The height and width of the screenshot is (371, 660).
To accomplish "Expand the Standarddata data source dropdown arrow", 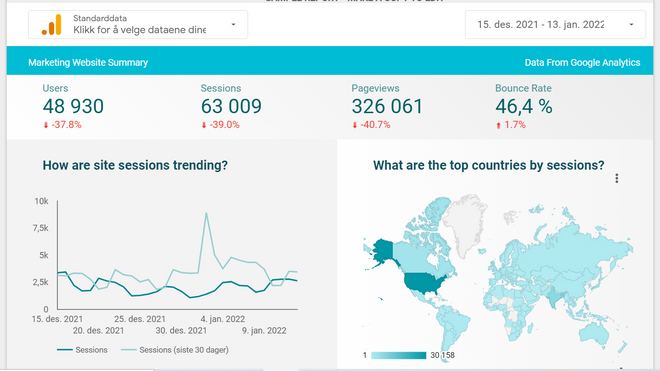I will [233, 24].
